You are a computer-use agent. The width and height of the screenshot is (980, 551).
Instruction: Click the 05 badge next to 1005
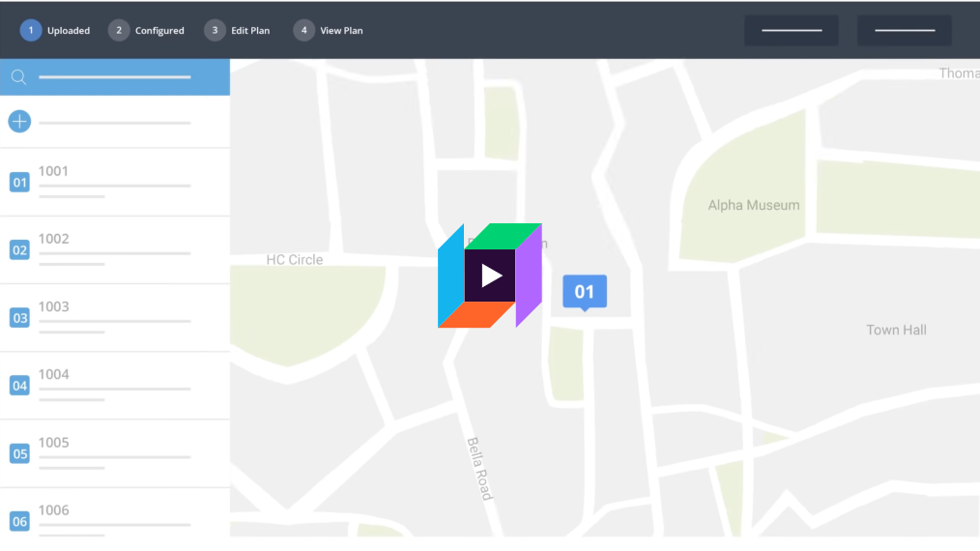[19, 453]
